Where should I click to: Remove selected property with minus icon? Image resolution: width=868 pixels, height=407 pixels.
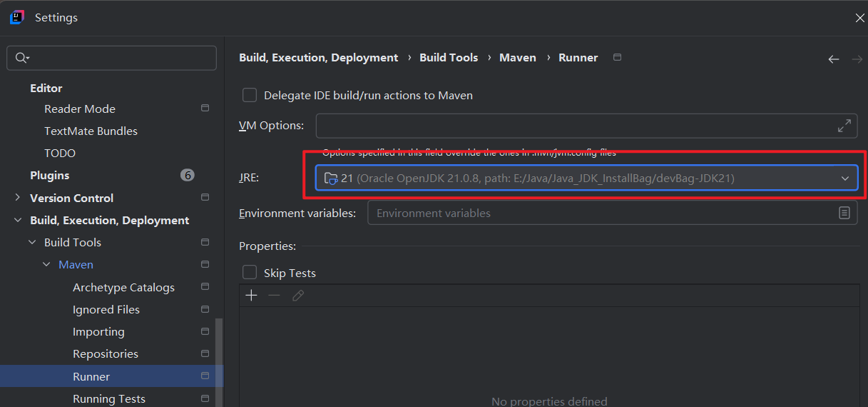click(274, 296)
